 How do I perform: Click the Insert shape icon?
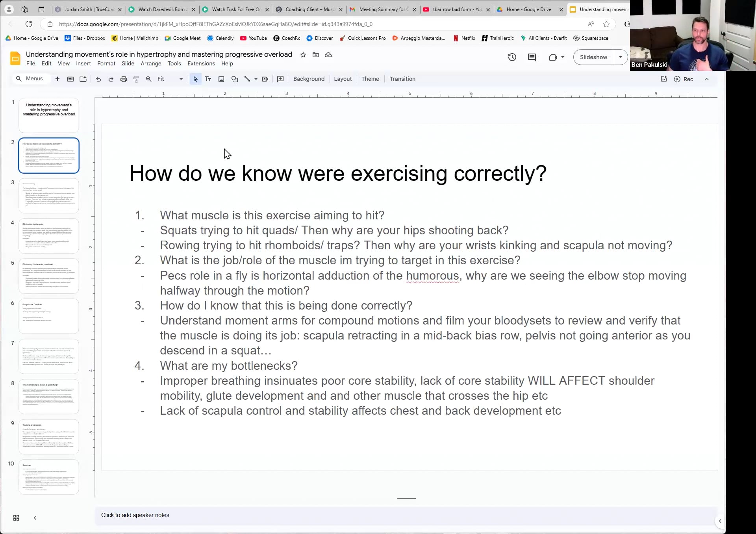click(x=235, y=79)
